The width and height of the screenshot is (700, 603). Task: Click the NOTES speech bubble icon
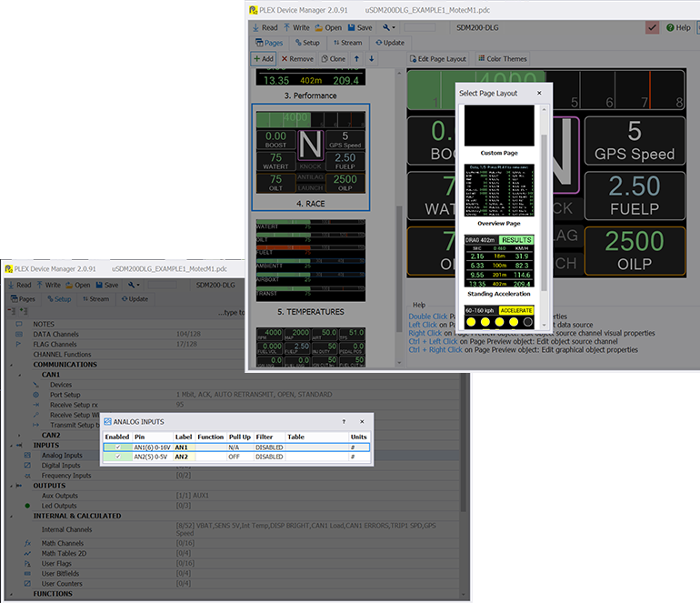point(19,325)
